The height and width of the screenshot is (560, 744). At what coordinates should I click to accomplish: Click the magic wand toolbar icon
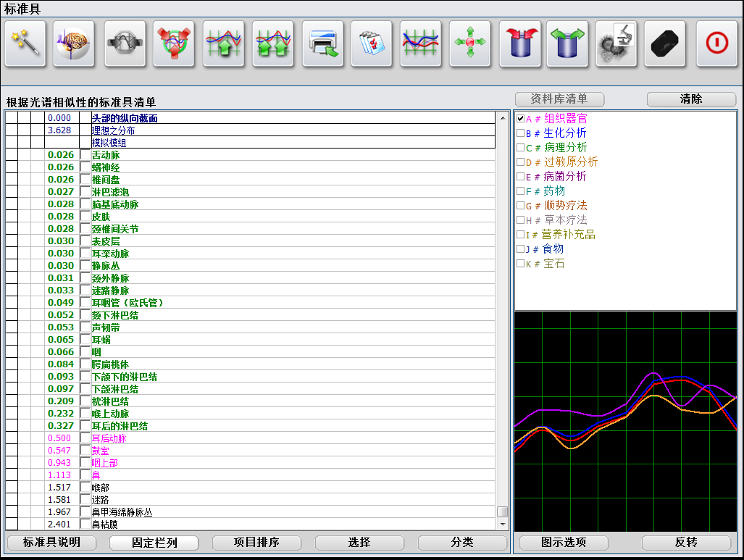[x=25, y=43]
